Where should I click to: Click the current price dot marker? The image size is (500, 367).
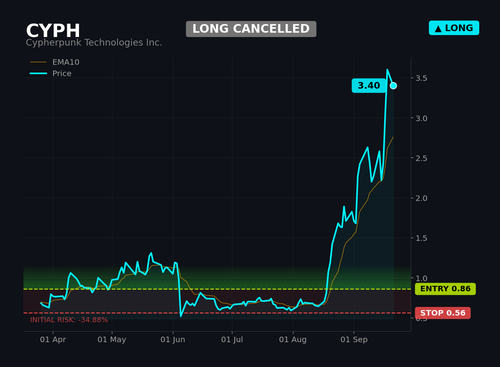coord(393,86)
